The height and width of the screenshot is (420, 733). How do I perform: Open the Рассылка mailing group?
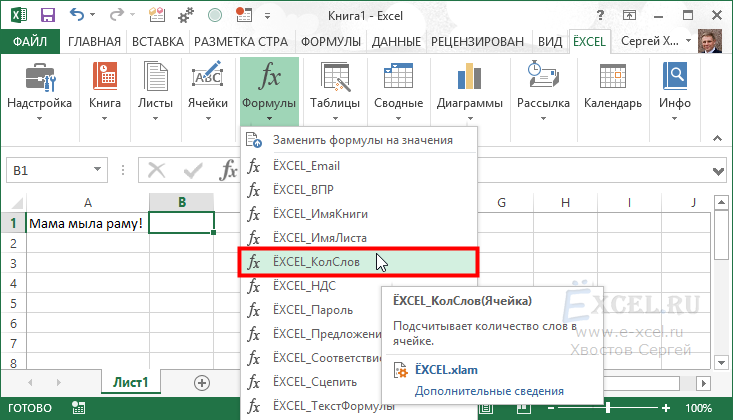point(543,92)
